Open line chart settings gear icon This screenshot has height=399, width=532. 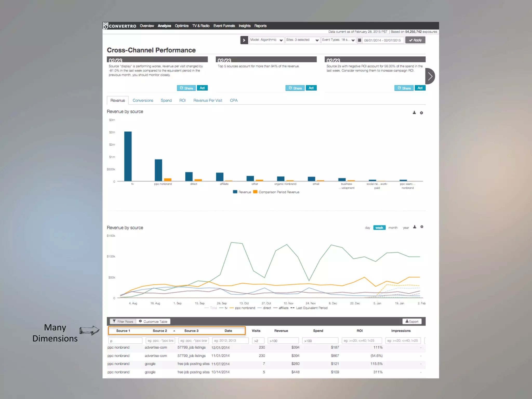(x=422, y=227)
